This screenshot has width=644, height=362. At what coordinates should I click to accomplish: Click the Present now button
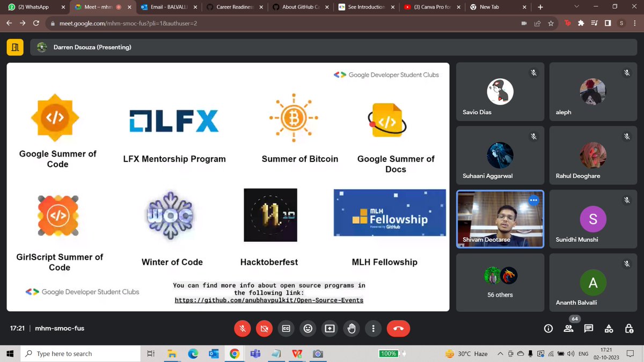click(x=330, y=328)
